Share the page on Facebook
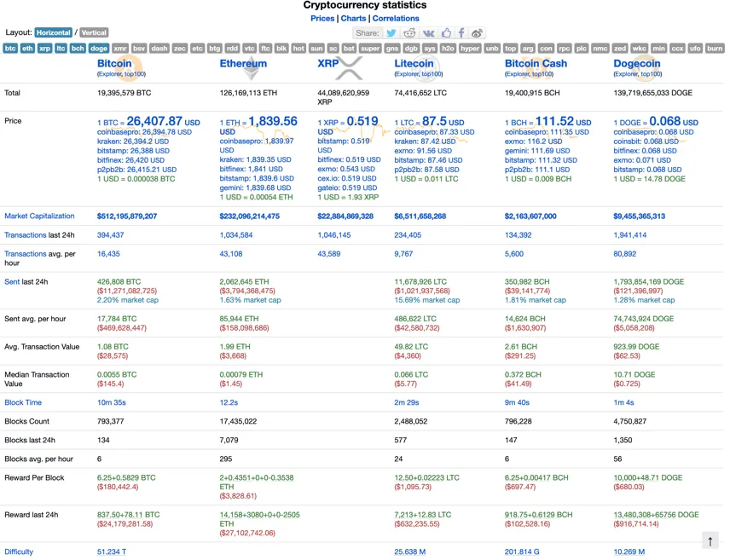The height and width of the screenshot is (560, 730). [x=461, y=33]
